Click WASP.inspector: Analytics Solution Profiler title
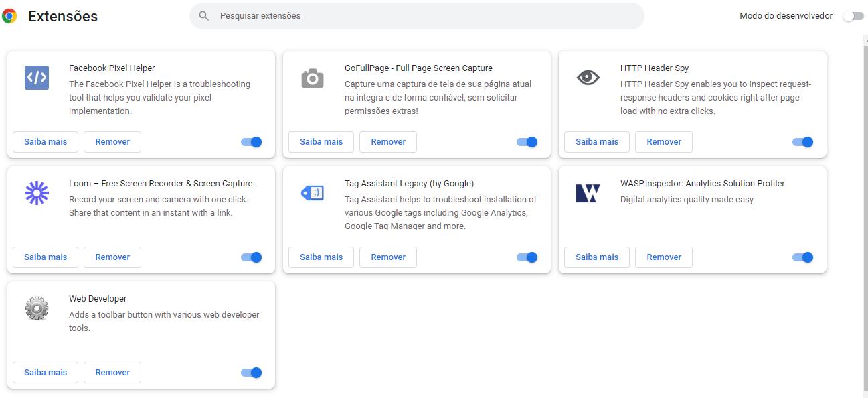This screenshot has height=398, width=868. coord(703,184)
